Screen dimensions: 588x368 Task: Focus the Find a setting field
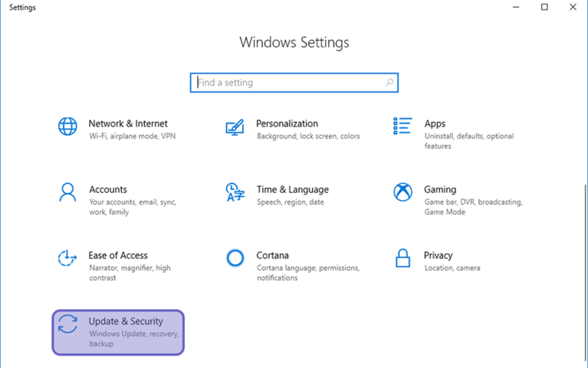[294, 82]
